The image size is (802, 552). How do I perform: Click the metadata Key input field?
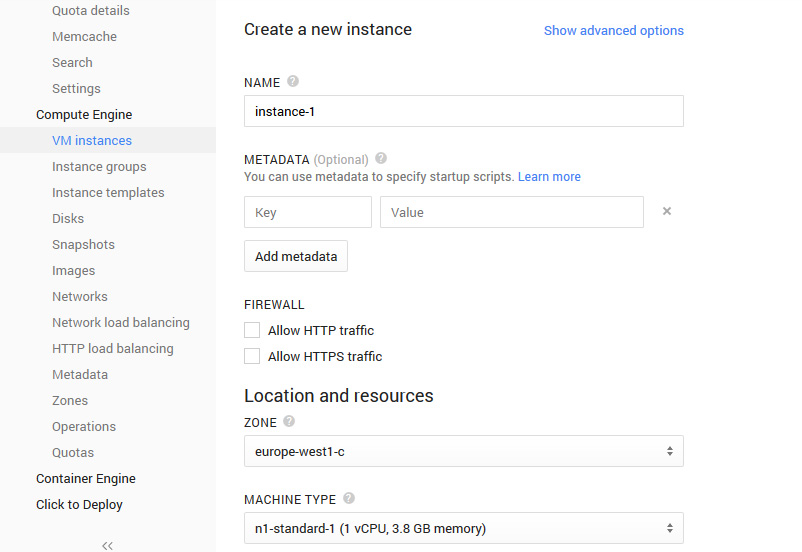pos(307,212)
